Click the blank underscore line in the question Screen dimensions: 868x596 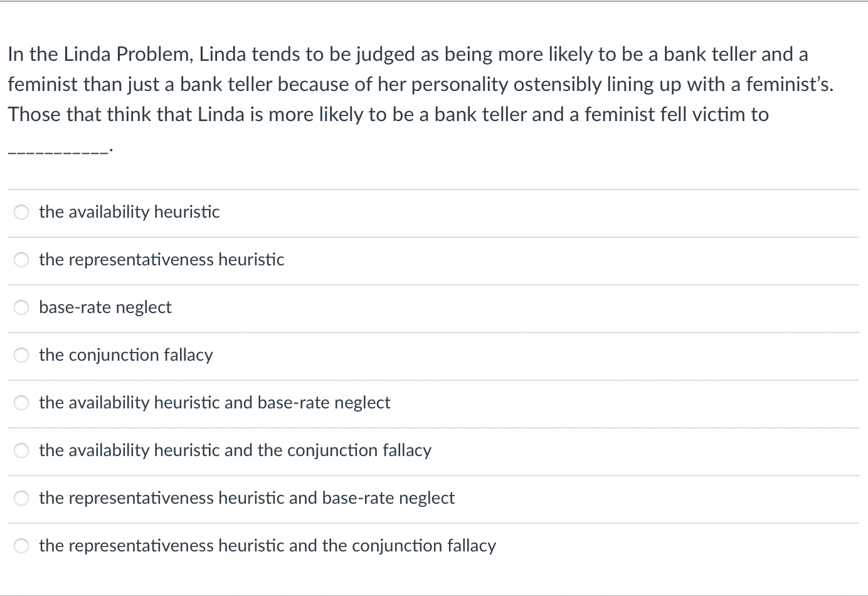(58, 147)
